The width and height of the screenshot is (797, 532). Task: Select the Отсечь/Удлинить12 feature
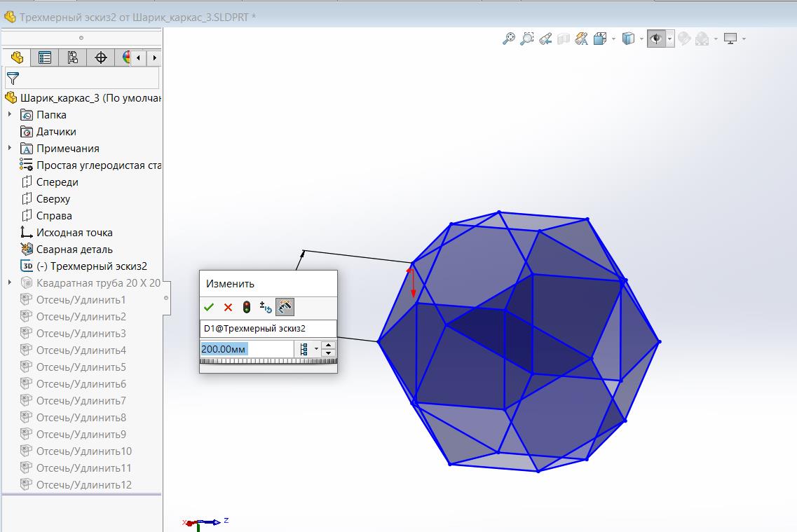[x=75, y=485]
